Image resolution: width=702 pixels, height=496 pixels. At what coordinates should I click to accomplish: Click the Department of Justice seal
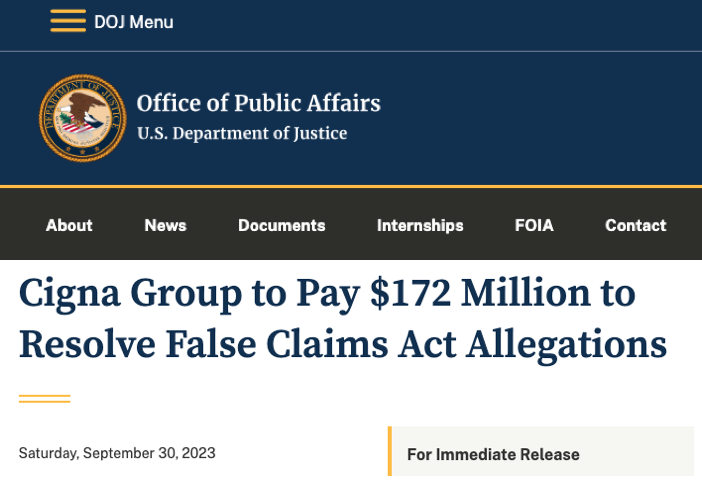pyautogui.click(x=83, y=117)
